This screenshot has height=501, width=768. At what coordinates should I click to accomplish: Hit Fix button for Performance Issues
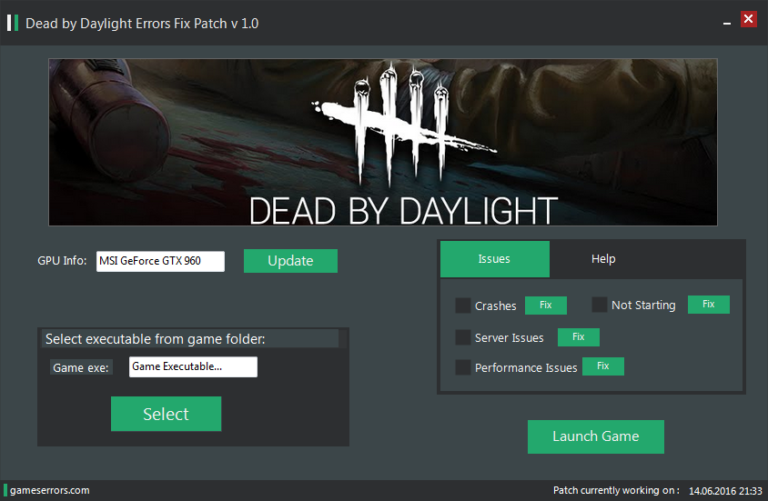point(602,366)
